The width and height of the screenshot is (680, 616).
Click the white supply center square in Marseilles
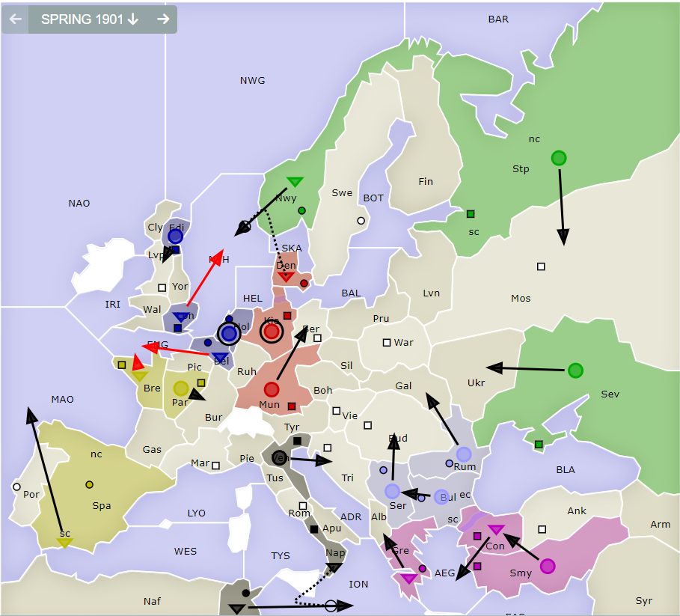215,466
